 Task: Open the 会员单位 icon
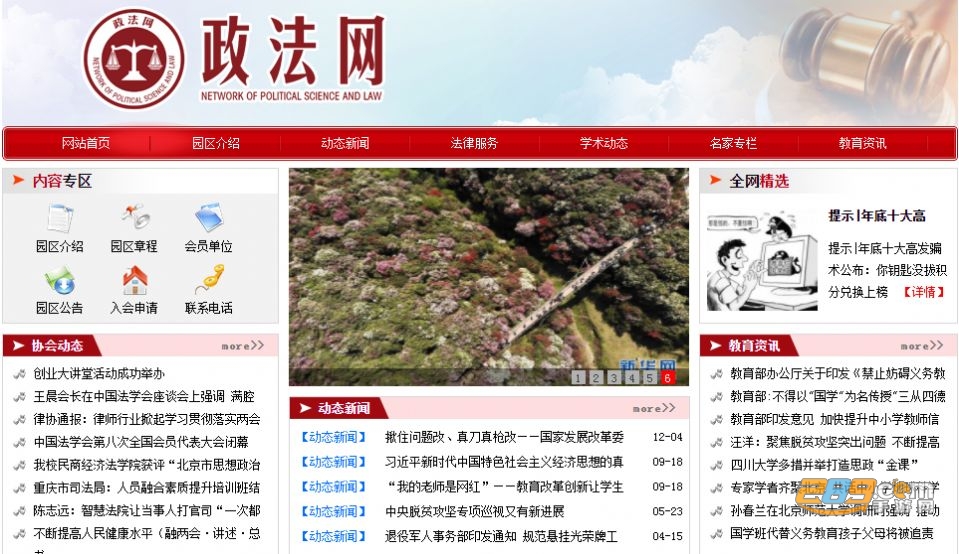tap(208, 218)
